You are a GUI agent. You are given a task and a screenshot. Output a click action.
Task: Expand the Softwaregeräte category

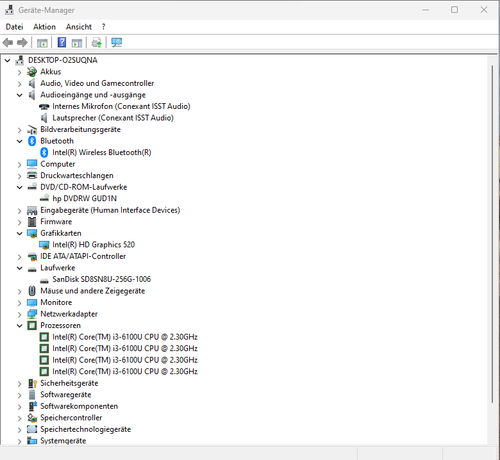coord(20,395)
